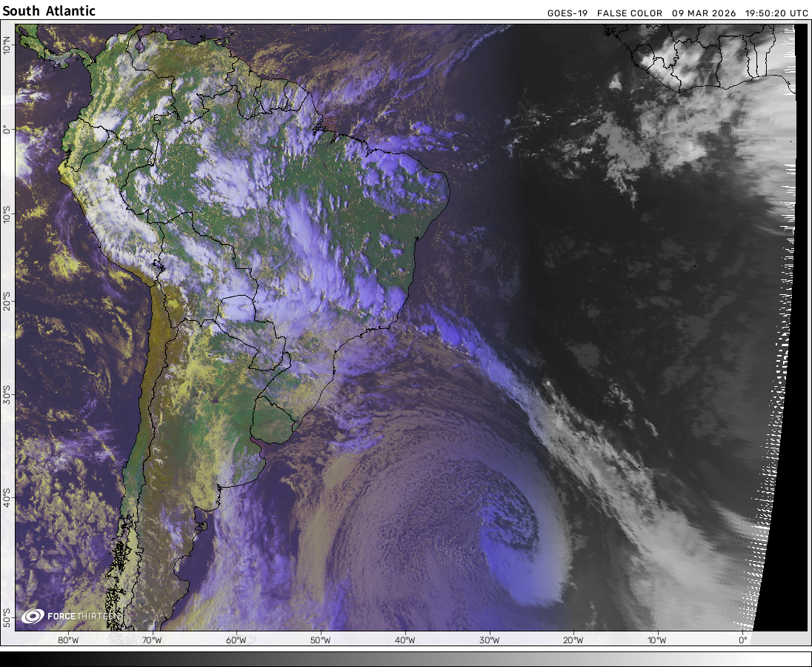This screenshot has height=667, width=812.
Task: Click the 19:50:20 UTC timestamp
Action: pyautogui.click(x=776, y=13)
